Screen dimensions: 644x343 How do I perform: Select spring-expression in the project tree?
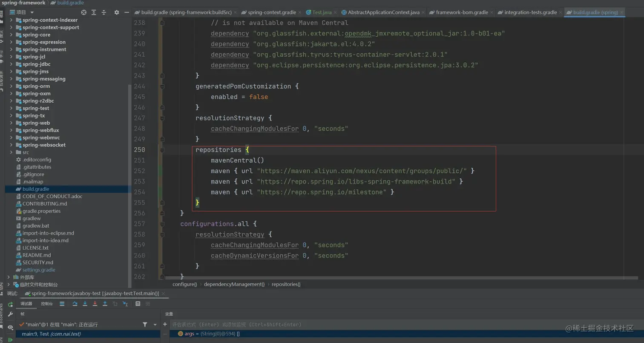point(44,42)
